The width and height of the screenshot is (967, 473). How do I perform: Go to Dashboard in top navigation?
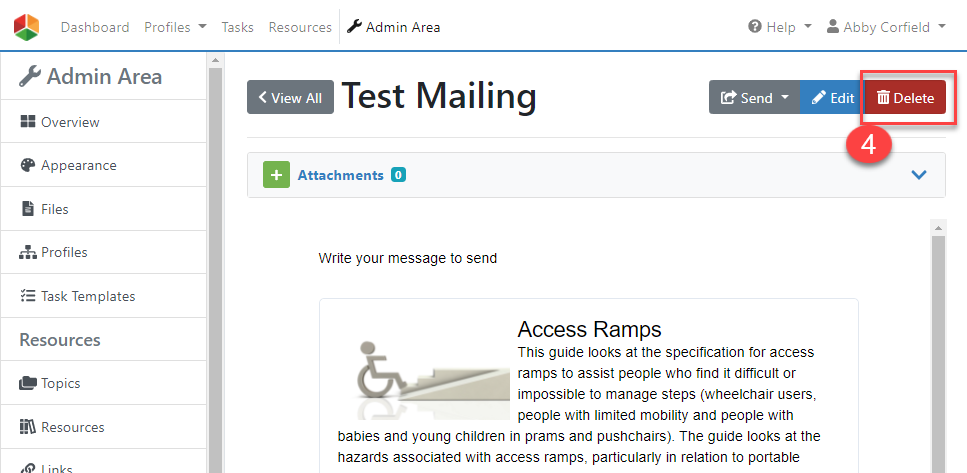coord(95,27)
